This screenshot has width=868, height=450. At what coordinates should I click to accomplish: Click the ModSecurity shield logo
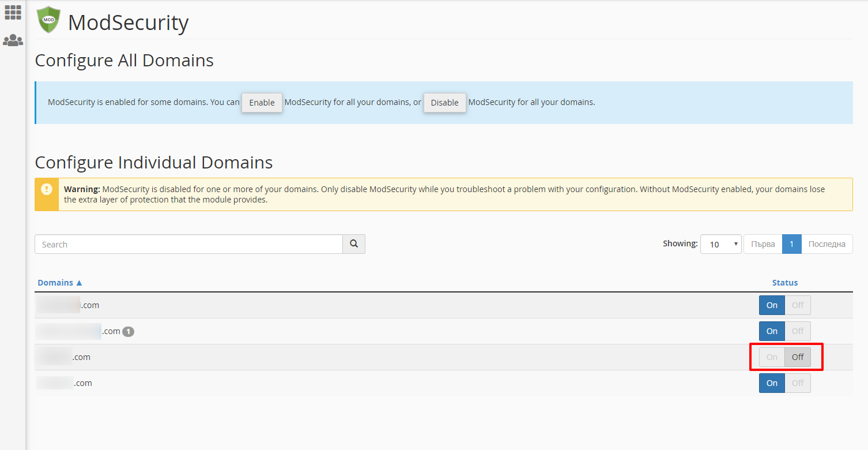tap(48, 20)
